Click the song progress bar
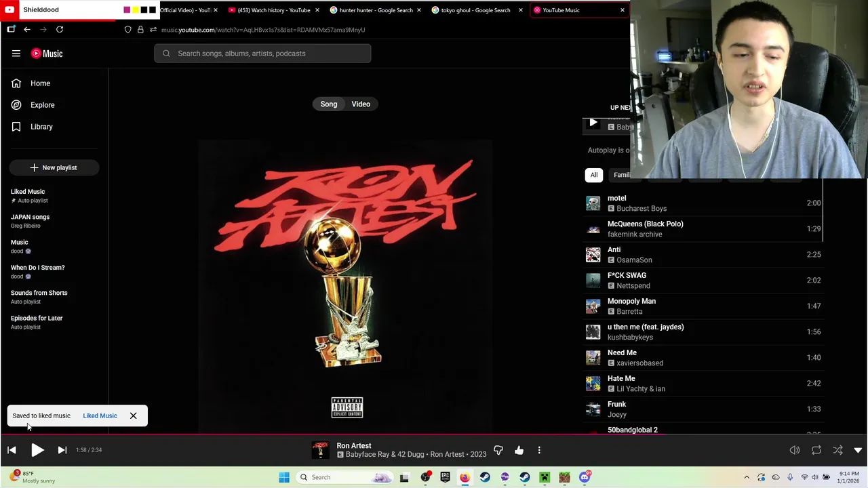 point(434,434)
